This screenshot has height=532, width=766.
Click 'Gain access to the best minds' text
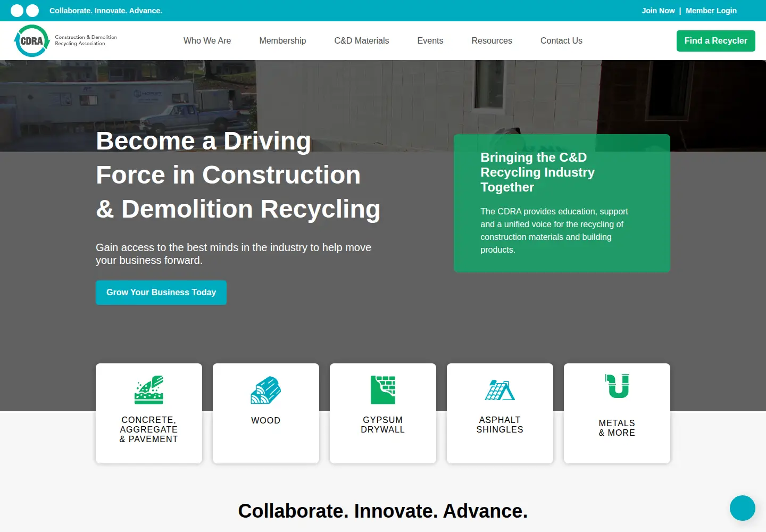click(234, 254)
